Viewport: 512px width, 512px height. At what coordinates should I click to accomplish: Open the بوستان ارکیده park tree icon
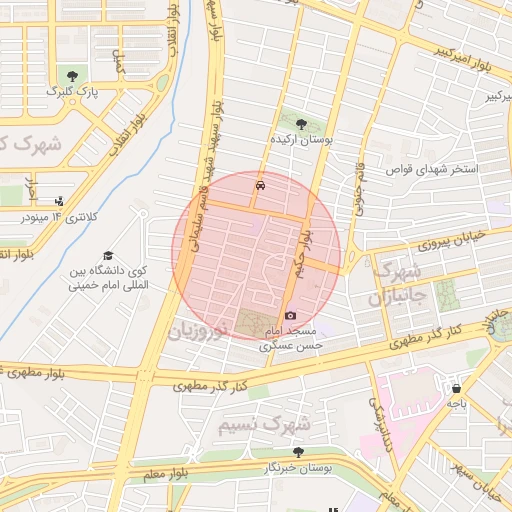(301, 125)
